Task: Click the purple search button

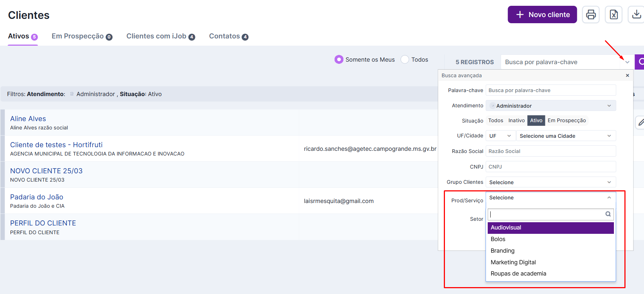Action: tap(640, 62)
